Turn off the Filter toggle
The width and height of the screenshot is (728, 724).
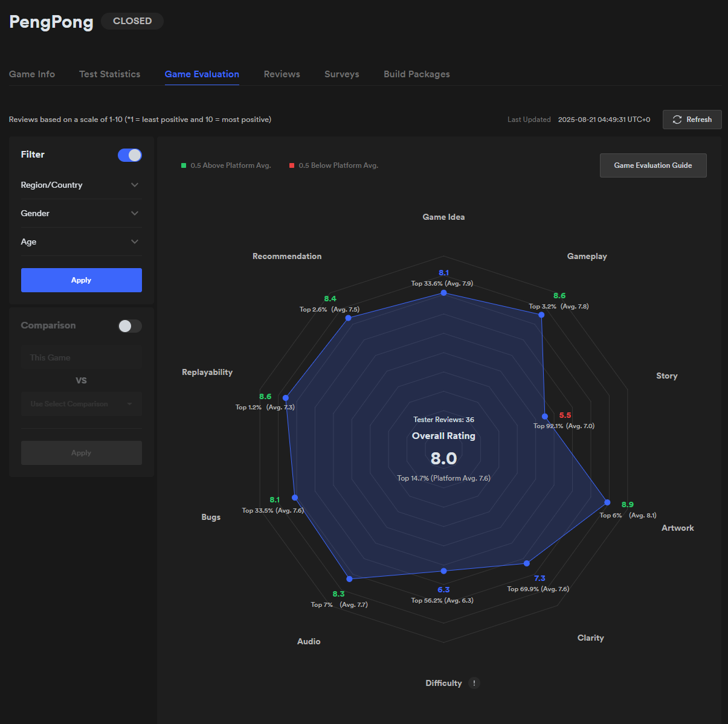click(130, 155)
